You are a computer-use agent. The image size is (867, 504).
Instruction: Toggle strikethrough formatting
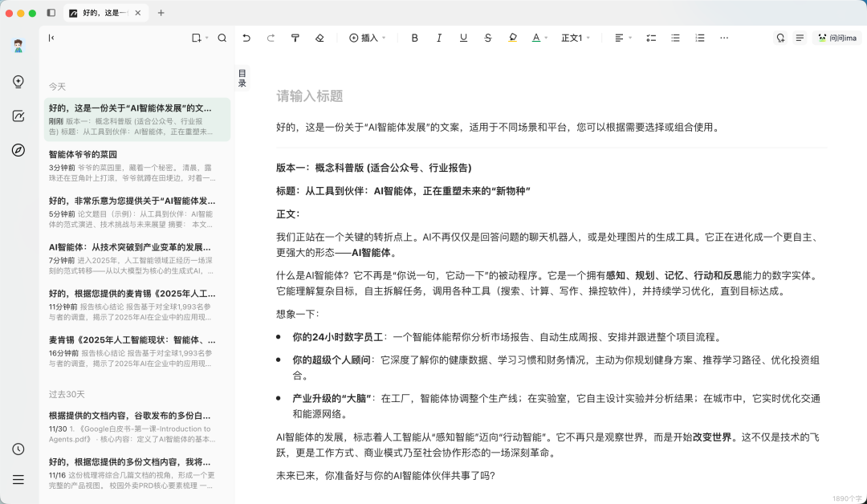(x=487, y=37)
